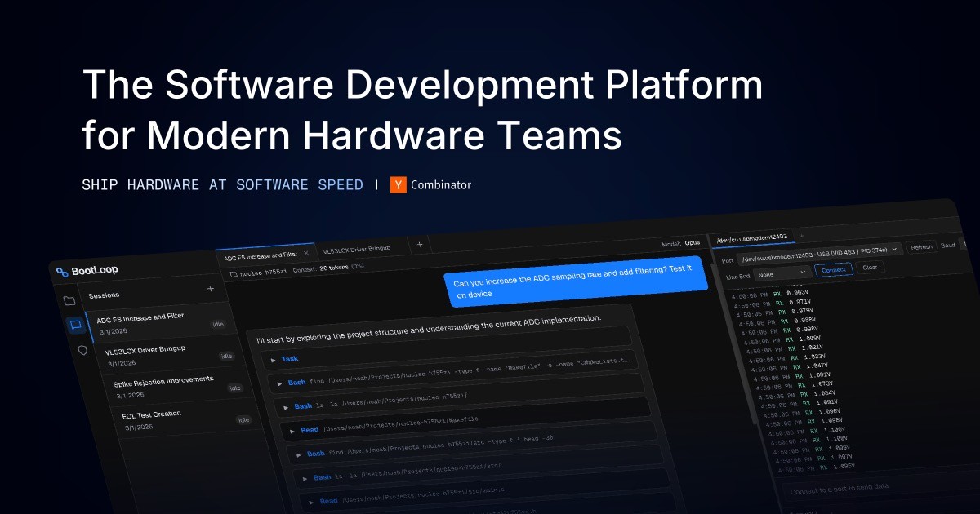Click the serial log line 1.073V
Viewport: 980px width, 514px height.
coord(795,383)
